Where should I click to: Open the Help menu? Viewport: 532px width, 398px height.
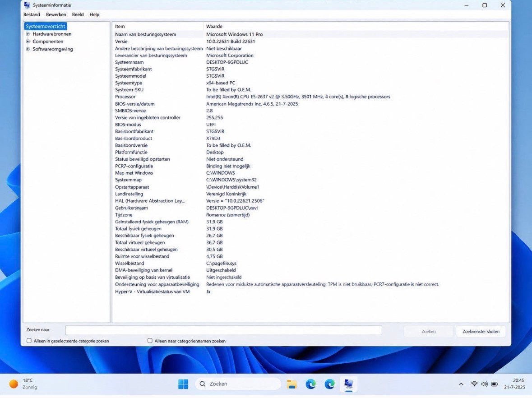pos(94,14)
